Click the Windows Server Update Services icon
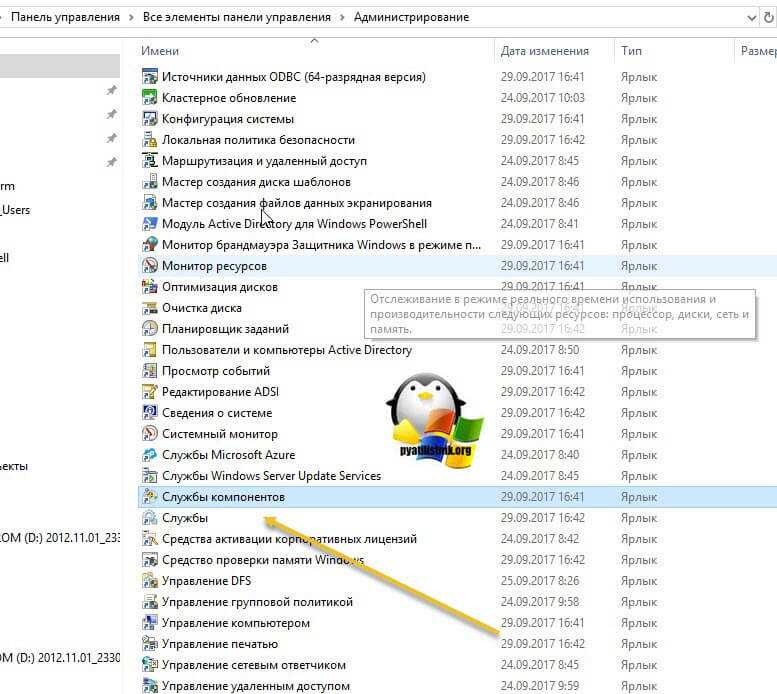This screenshot has height=694, width=777. 150,476
